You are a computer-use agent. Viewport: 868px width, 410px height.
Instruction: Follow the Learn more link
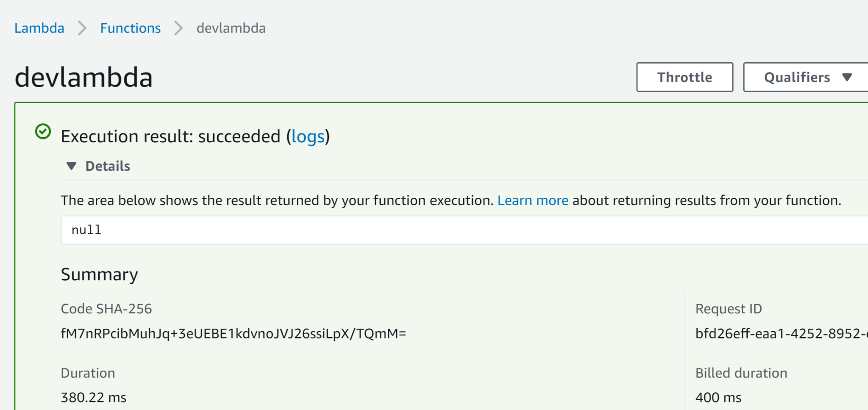(533, 200)
